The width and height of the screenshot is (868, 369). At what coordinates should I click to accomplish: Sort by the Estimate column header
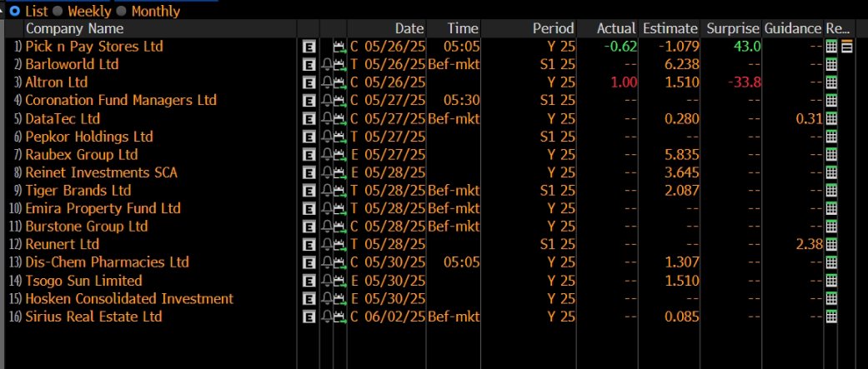tap(670, 28)
